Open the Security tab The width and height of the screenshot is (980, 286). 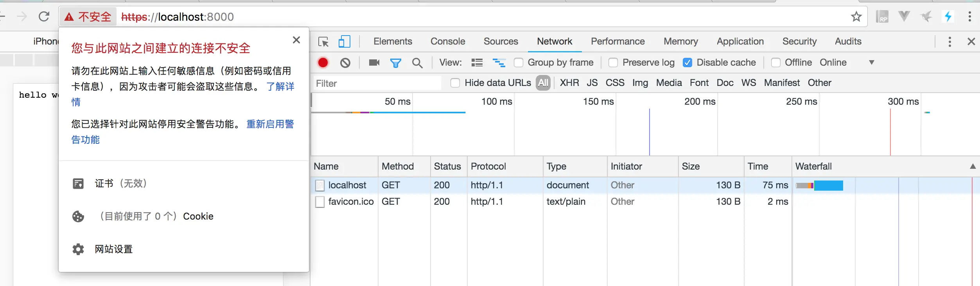(799, 41)
